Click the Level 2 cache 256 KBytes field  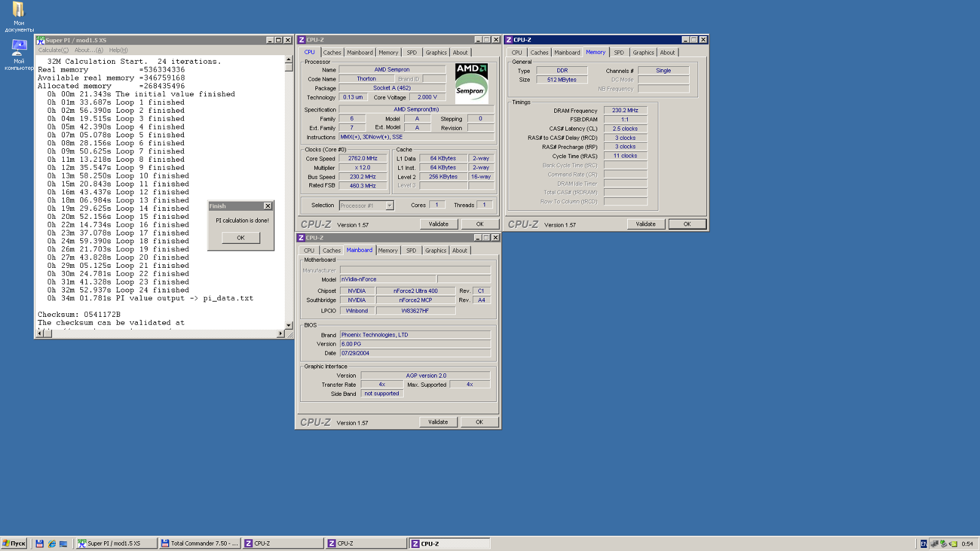(x=443, y=177)
